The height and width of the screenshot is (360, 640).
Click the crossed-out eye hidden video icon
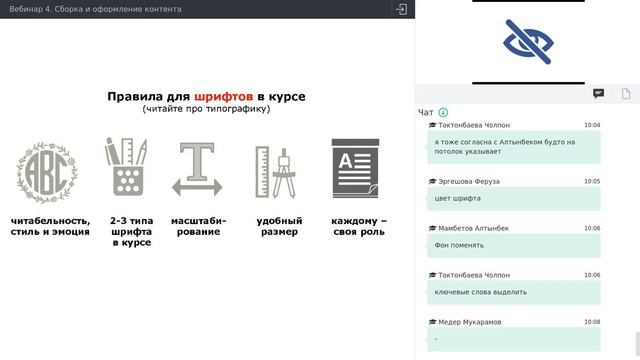pos(528,42)
